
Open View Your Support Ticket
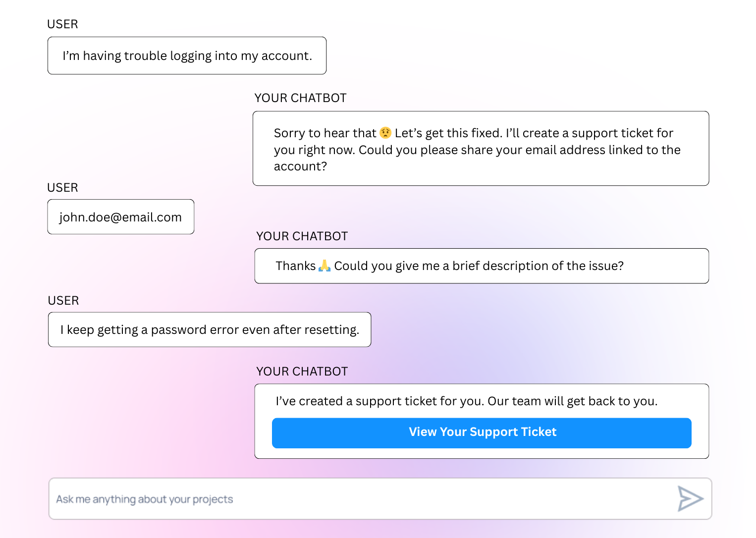482,432
